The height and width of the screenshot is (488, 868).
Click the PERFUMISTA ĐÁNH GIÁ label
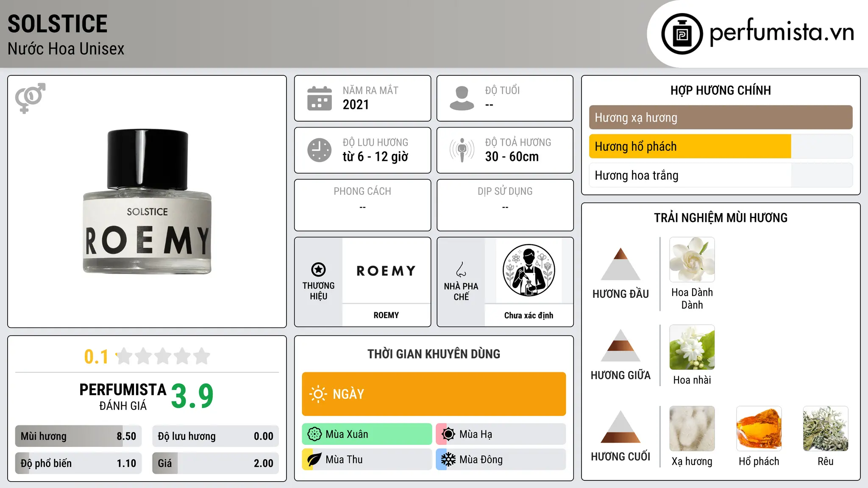coord(123,396)
